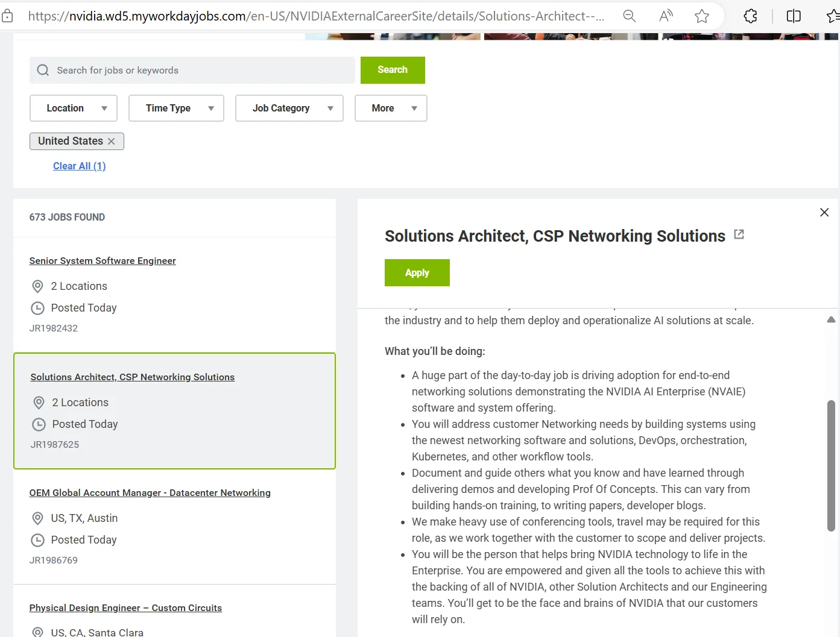Open the Senior System Software Engineer listing
The height and width of the screenshot is (637, 840).
(103, 261)
